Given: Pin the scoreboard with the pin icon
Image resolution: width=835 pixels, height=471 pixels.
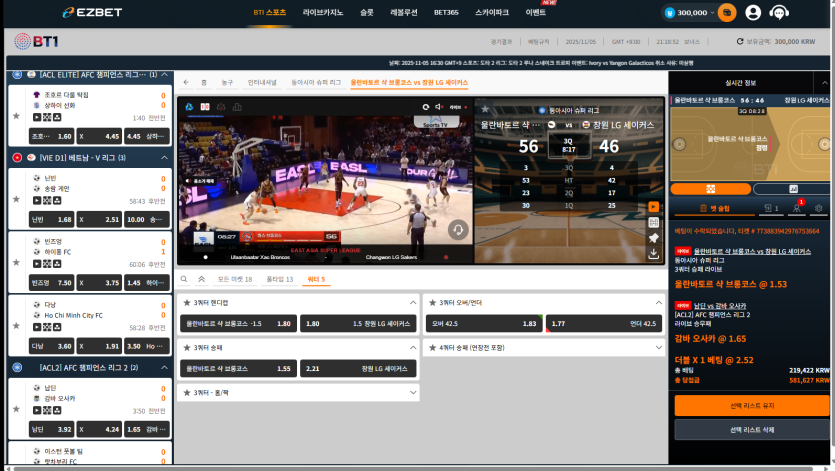Looking at the screenshot, I should [653, 238].
